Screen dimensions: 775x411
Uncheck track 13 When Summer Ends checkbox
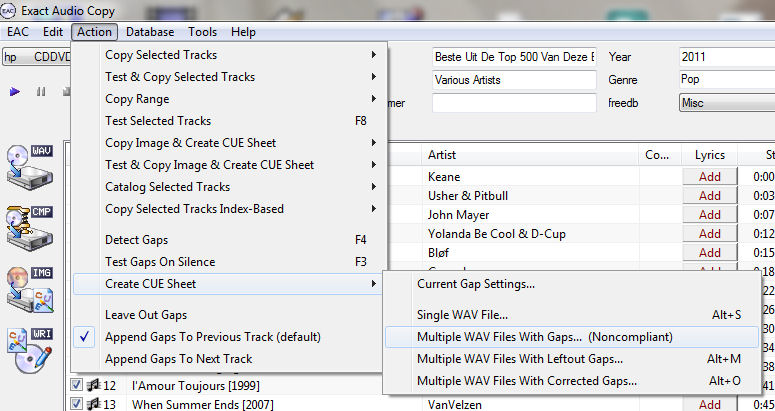click(76, 404)
